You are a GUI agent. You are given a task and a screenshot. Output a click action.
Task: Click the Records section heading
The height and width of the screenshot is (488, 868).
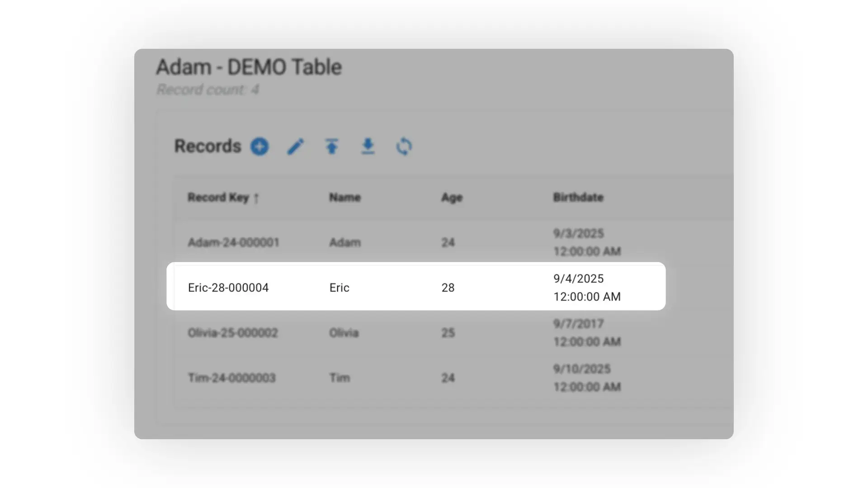(208, 146)
